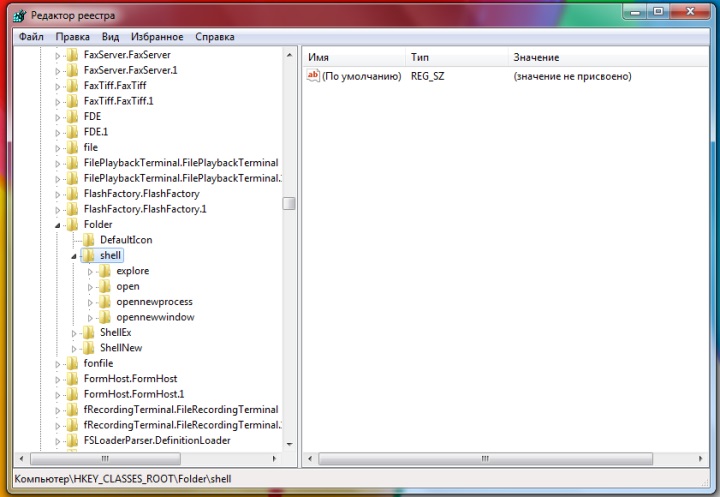The height and width of the screenshot is (497, 720).
Task: Click the string value icon of (По умолчанию)
Action: coord(313,75)
